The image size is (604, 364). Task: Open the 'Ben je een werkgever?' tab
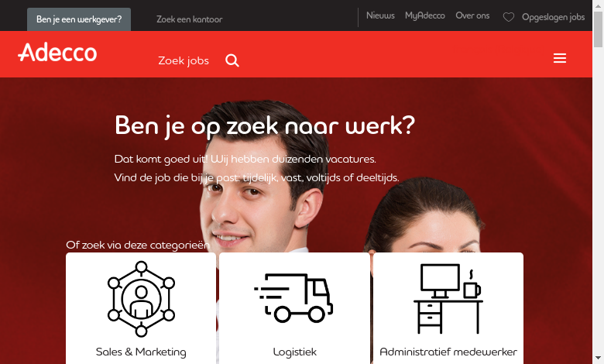coord(79,19)
